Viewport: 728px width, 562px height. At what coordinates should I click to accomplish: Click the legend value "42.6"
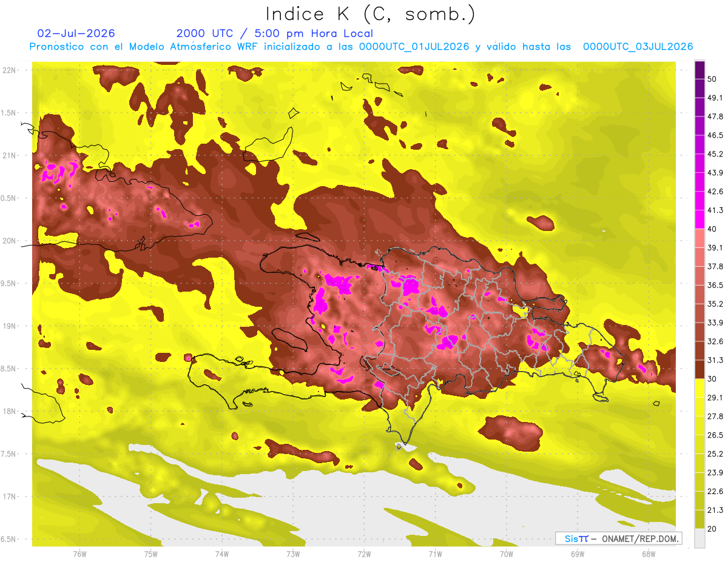pyautogui.click(x=715, y=192)
